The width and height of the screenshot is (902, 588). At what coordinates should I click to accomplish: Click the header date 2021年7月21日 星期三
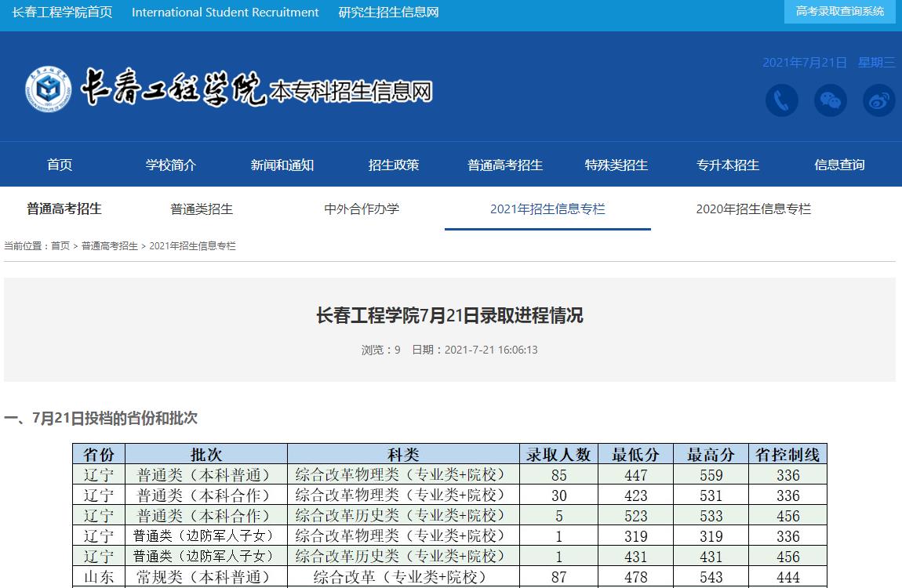point(829,62)
